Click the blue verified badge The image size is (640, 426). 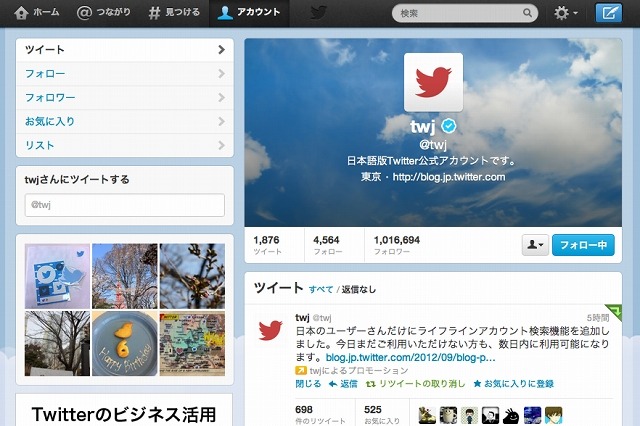pyautogui.click(x=449, y=126)
